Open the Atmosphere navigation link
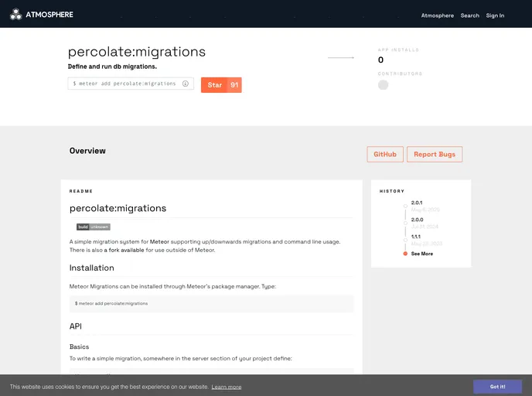The height and width of the screenshot is (396, 532). (x=437, y=15)
